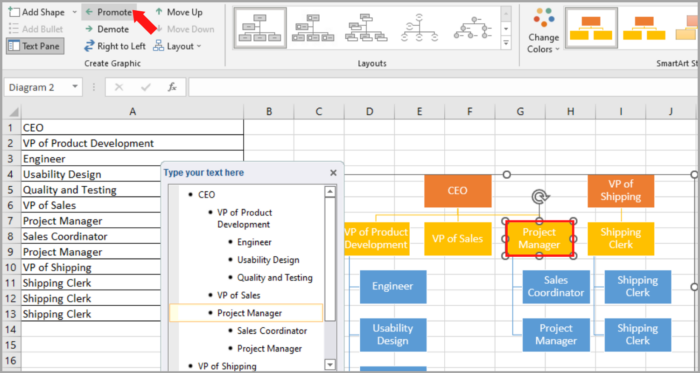Viewport: 700px width, 373px height.
Task: Click the formula bar input area
Action: tap(444, 87)
